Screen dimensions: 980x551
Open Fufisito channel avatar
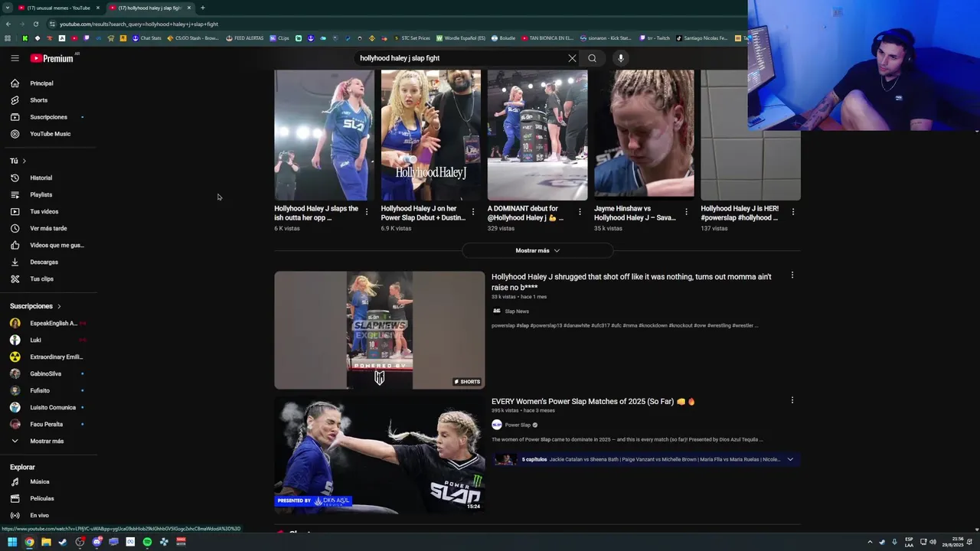point(15,390)
